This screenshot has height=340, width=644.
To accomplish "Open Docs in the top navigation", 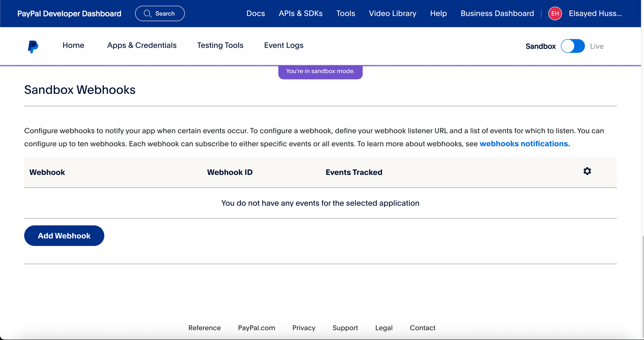I will coord(255,14).
